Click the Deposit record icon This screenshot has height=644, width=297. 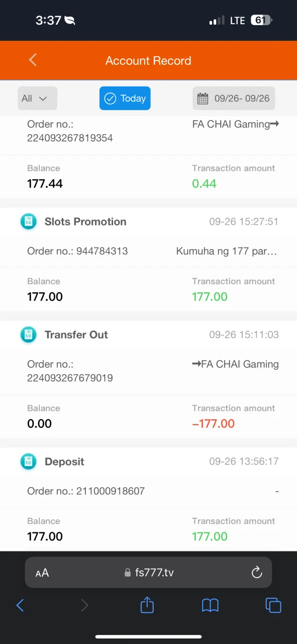pos(29,461)
